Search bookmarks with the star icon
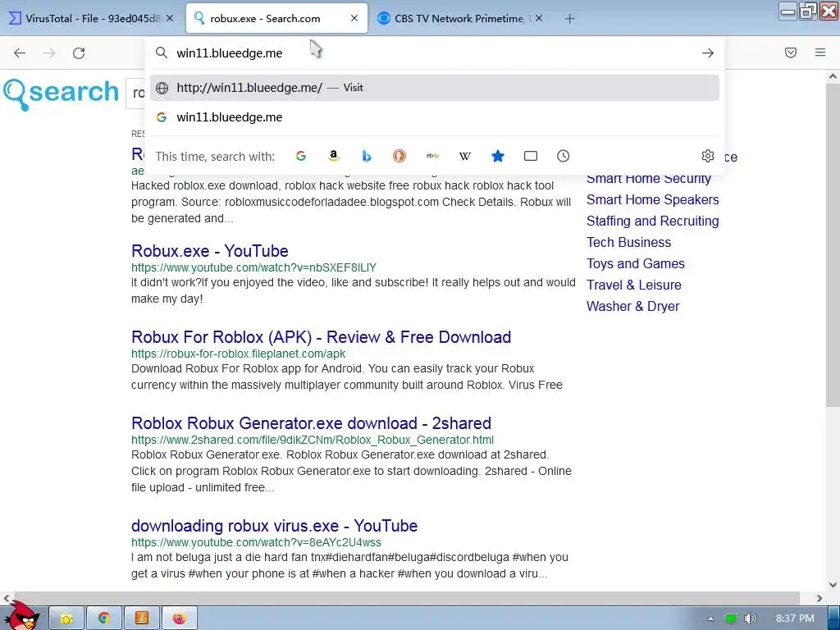The image size is (840, 630). 498,156
